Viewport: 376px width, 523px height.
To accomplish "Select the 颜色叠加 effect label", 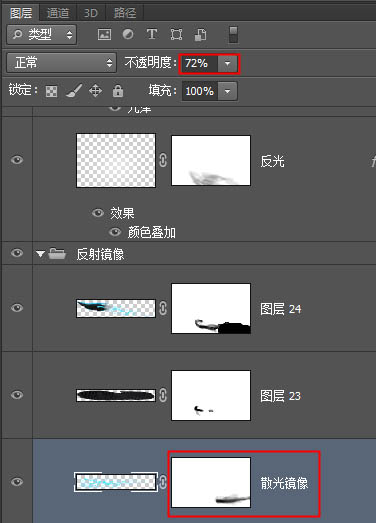I will click(x=151, y=232).
